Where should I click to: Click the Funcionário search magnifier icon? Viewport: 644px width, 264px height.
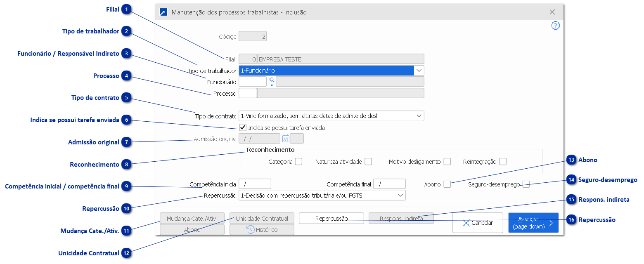coord(272,81)
